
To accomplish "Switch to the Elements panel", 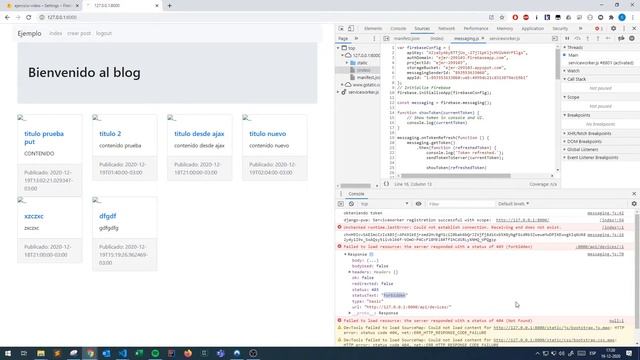I will tap(373, 29).
